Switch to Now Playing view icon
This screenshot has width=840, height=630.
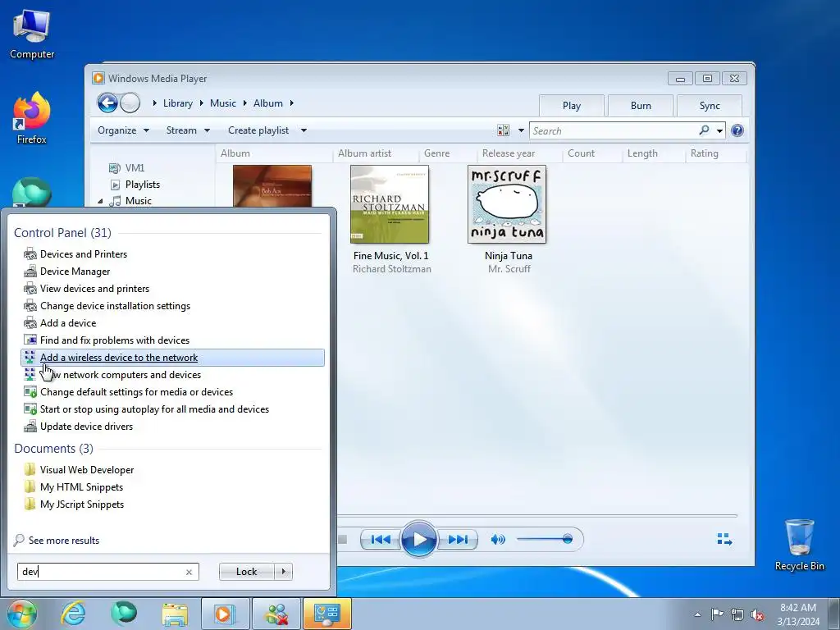(724, 539)
